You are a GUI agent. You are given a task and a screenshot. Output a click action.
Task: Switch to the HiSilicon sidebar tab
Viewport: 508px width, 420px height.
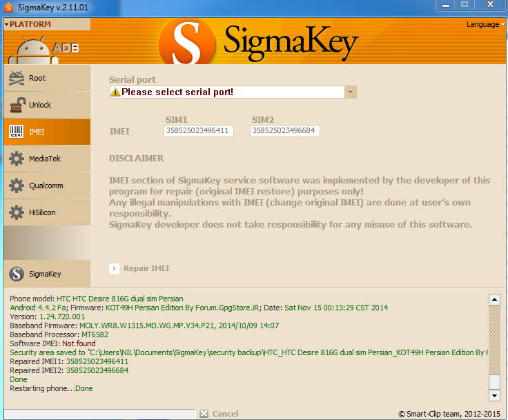[47, 212]
